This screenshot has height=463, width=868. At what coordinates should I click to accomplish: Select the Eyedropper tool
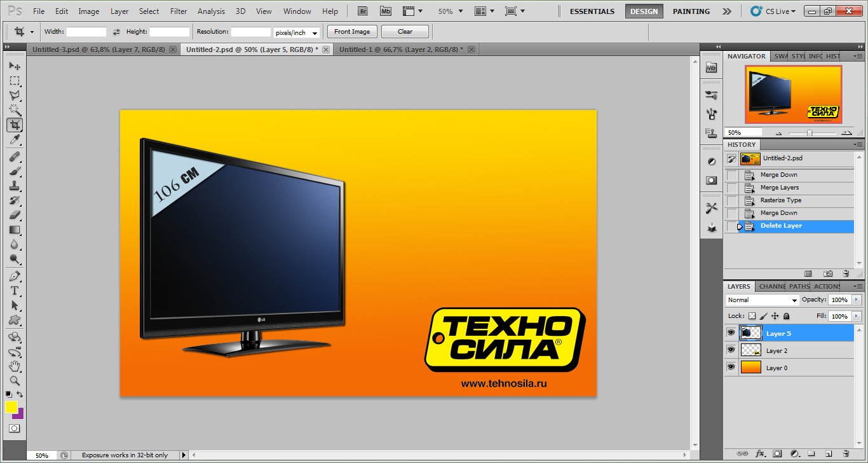pos(14,139)
